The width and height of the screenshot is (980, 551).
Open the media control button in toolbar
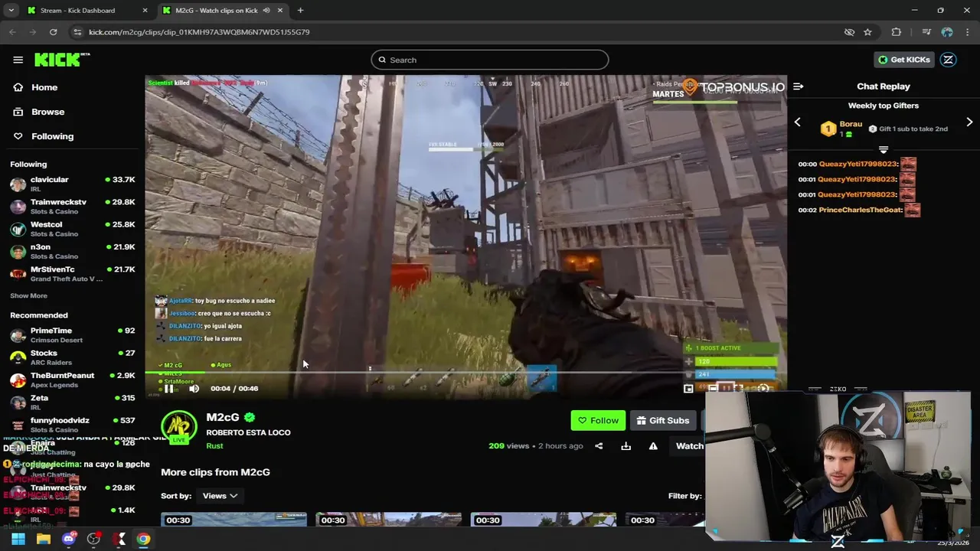926,32
